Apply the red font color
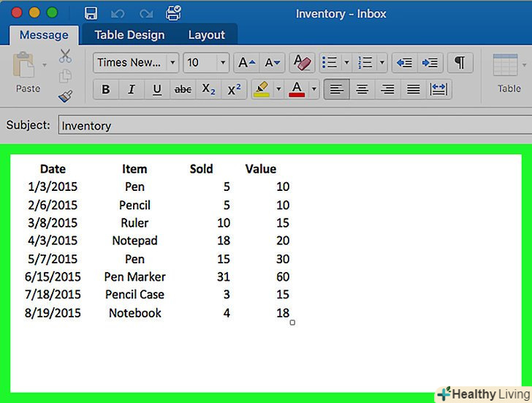The image size is (532, 403). coord(297,89)
